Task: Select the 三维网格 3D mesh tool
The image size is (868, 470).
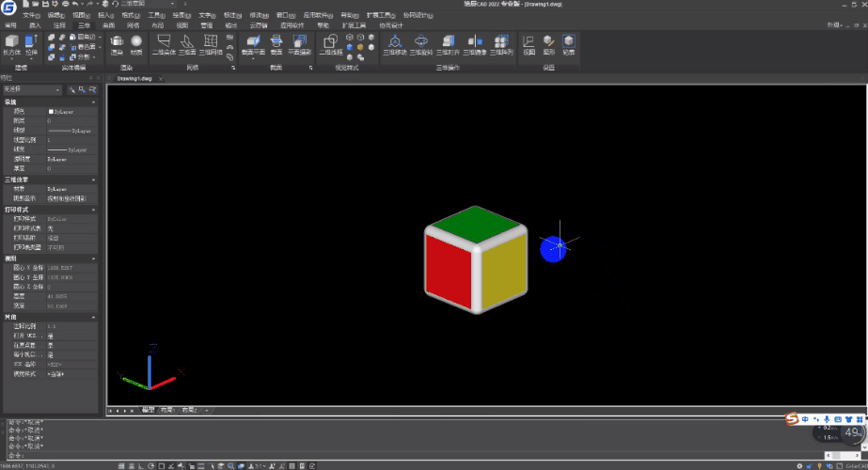Action: (211, 45)
